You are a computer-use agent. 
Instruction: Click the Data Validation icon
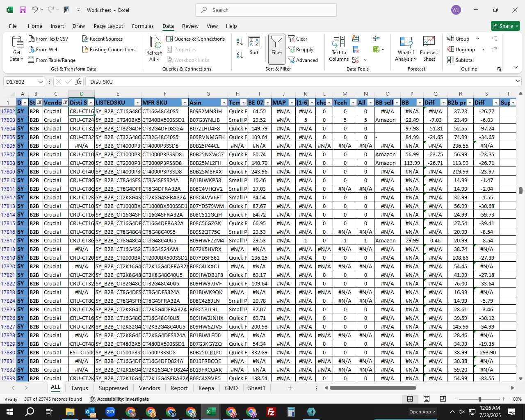pos(356,60)
